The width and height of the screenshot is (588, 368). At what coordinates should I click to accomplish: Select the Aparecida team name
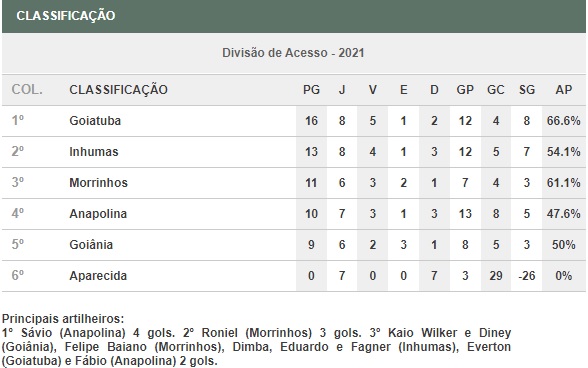98,276
